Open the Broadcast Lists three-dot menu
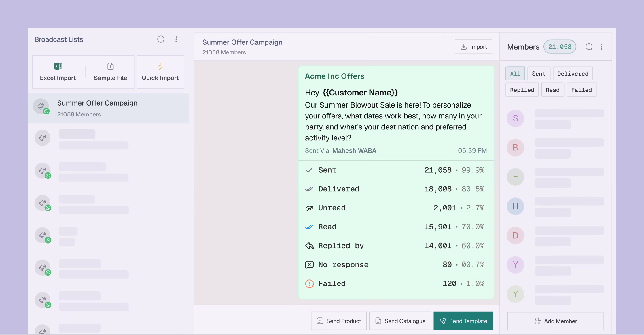This screenshot has height=335, width=644. click(176, 39)
